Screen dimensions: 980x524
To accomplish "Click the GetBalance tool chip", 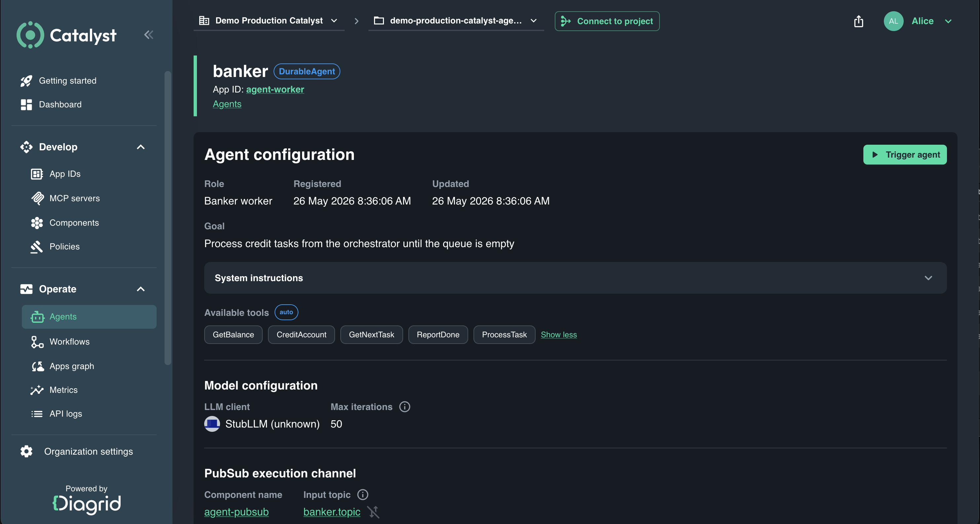I will coord(233,334).
